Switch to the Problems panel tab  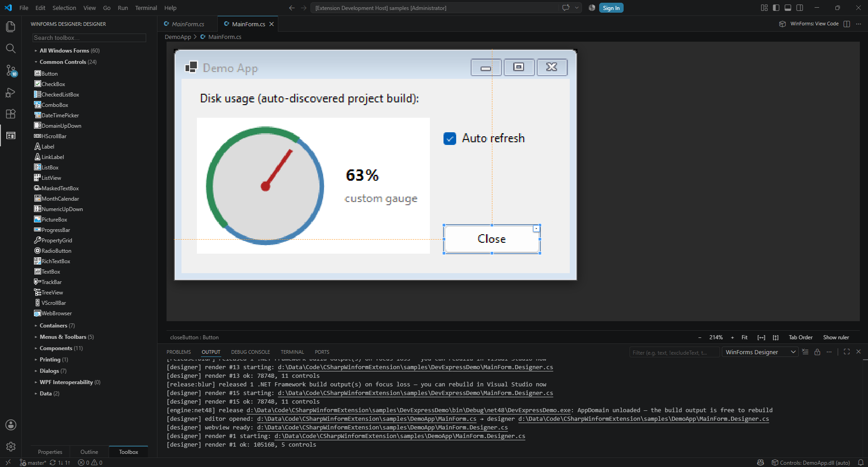[x=179, y=352]
